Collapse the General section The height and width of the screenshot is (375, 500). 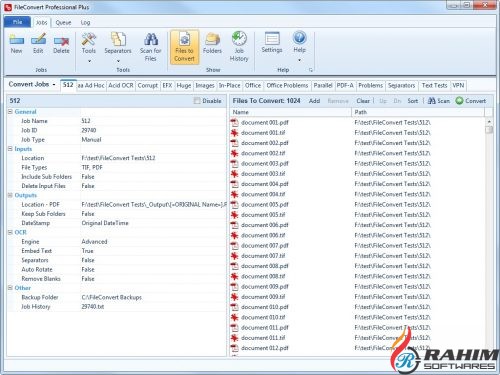(10, 112)
